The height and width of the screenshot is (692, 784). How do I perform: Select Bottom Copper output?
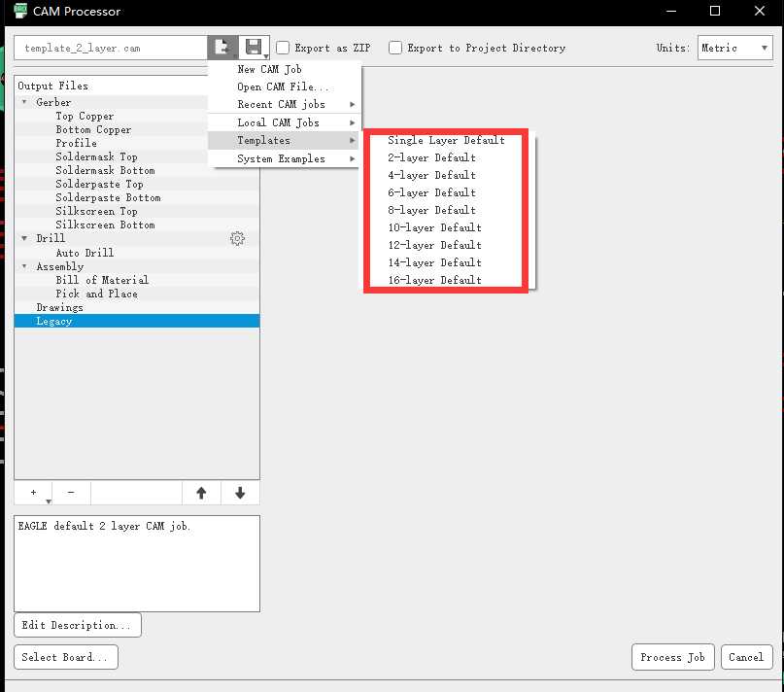point(93,129)
